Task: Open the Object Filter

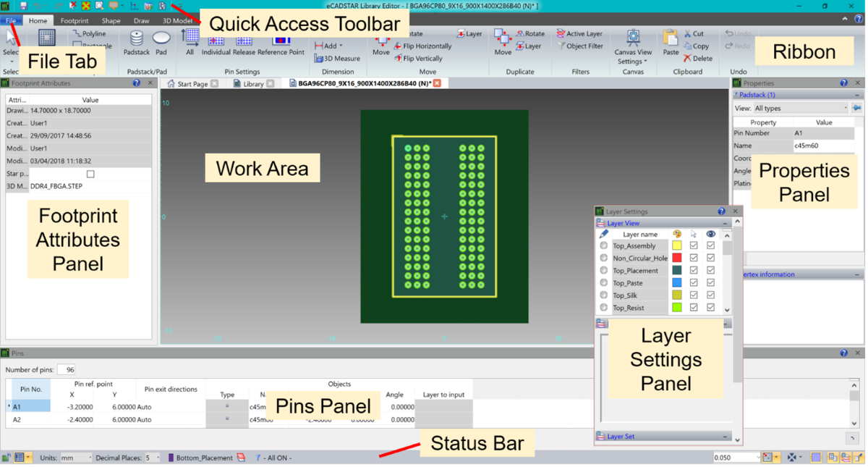Action: 580,46
